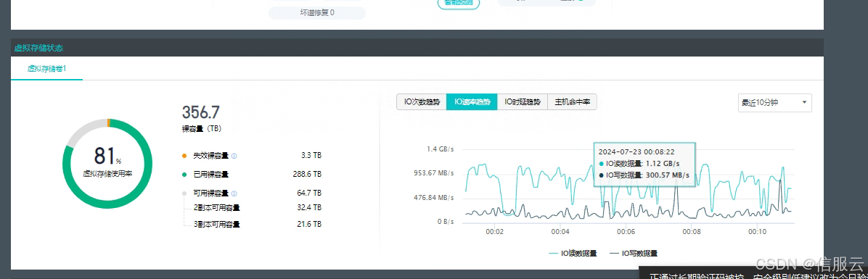Screen dimensions: 868x279
Task: Click orange dot beside 失效裸容量
Action: (184, 157)
